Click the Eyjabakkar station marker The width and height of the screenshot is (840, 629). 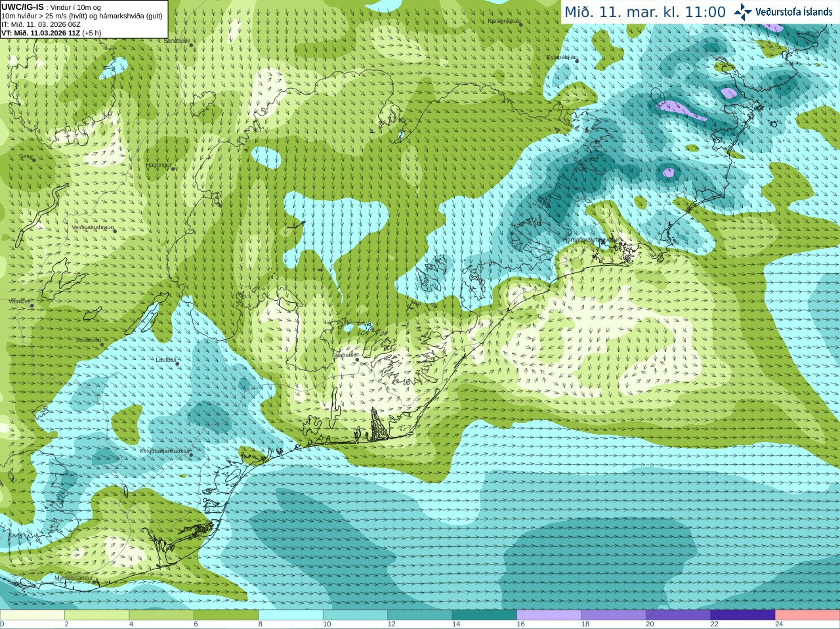point(577,60)
